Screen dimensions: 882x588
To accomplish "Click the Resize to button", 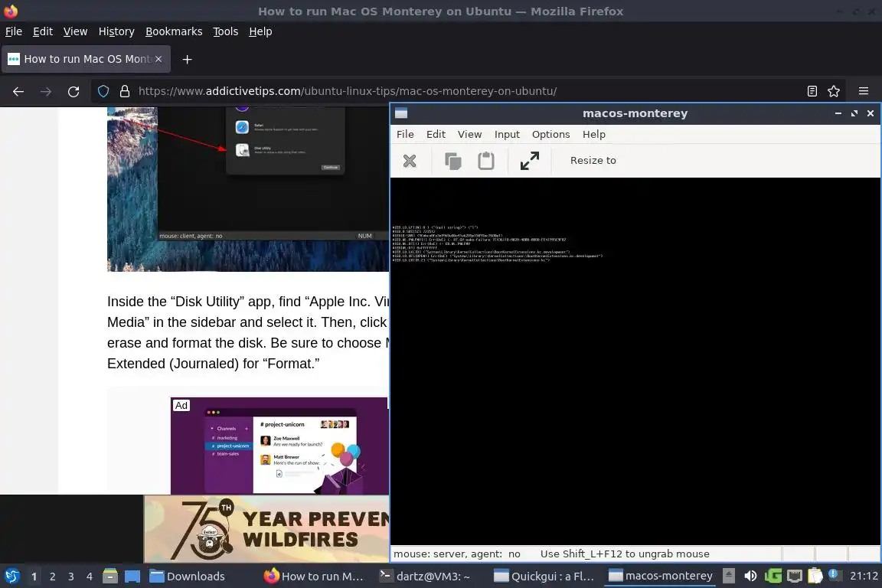I will (593, 160).
